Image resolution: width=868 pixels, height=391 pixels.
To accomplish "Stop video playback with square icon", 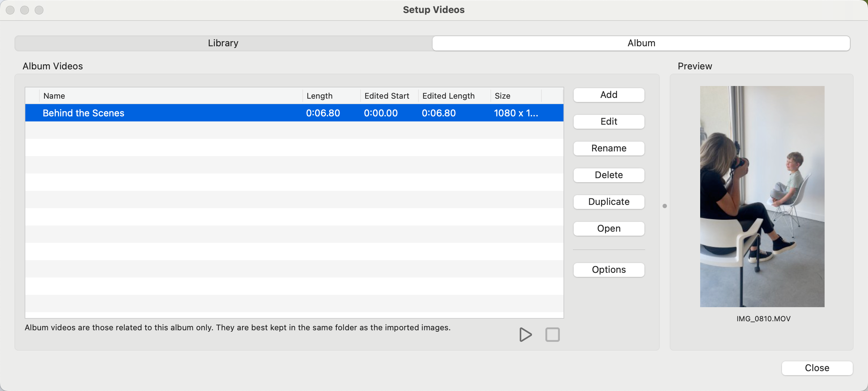I will [552, 335].
